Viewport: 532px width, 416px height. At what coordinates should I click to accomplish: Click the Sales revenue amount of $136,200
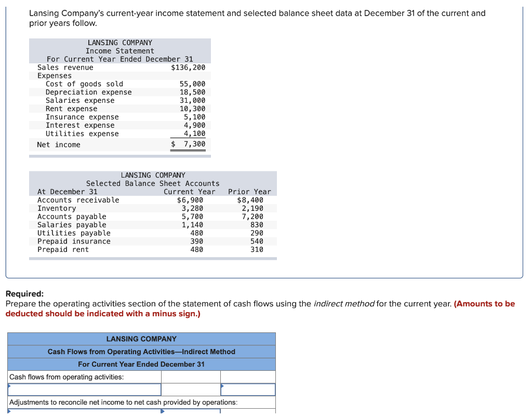tap(188, 67)
